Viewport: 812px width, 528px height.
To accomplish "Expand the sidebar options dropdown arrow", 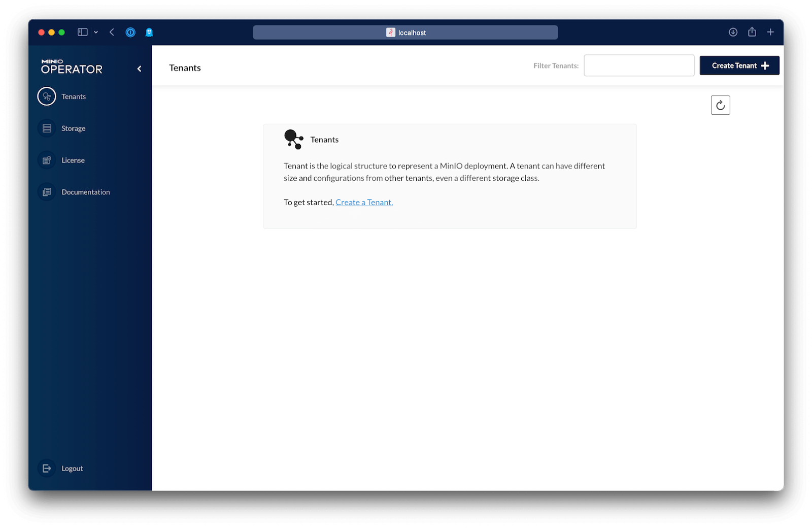I will 96,32.
